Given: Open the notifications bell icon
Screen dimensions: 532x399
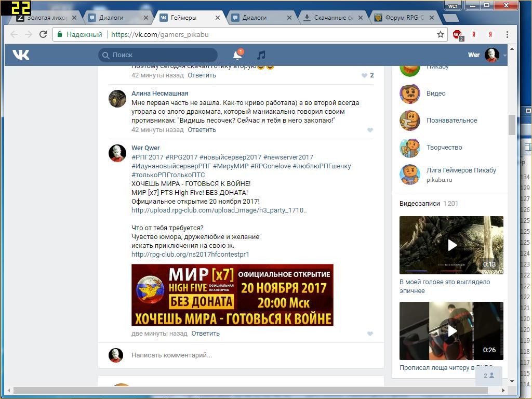Looking at the screenshot, I should (x=237, y=55).
